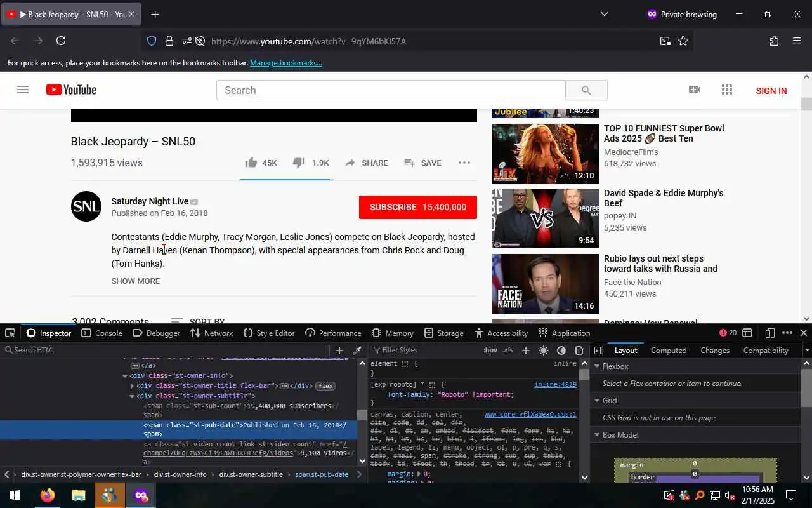This screenshot has width=812, height=508.
Task: Click the Layout panel scrollbar
Action: [x=806, y=388]
